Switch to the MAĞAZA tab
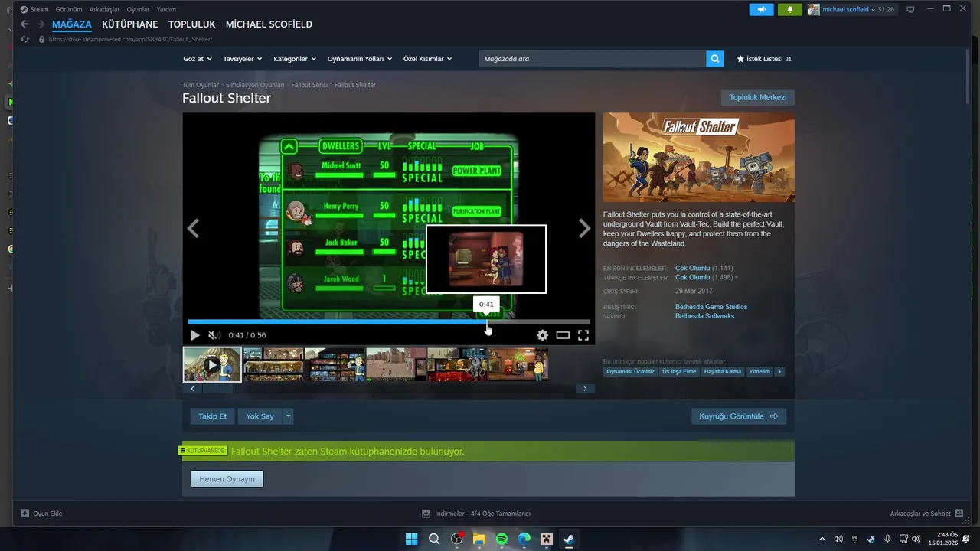980x551 pixels. click(72, 24)
